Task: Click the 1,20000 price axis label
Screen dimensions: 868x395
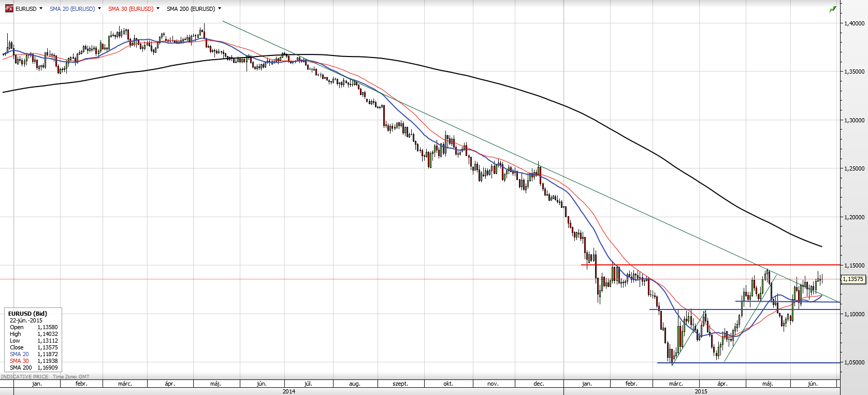Action: point(855,217)
